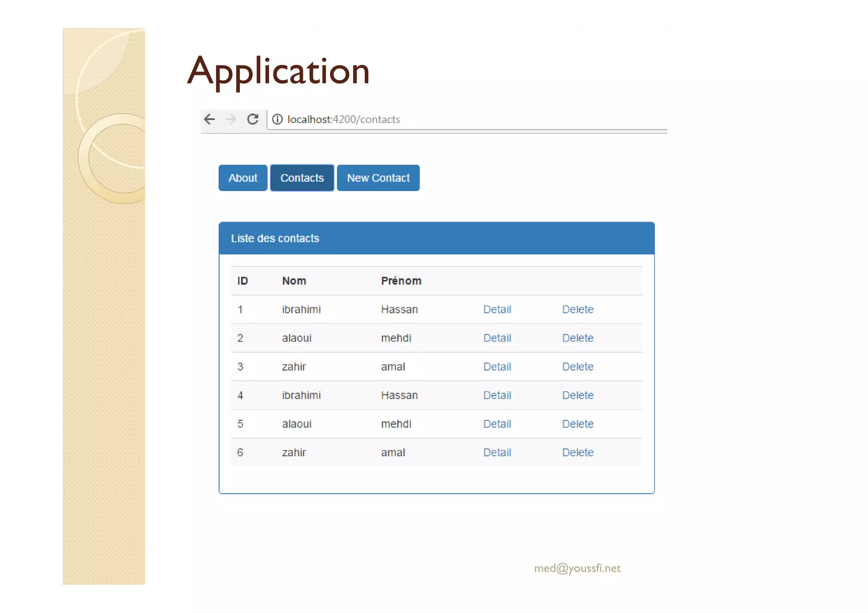Click the Nom column header
Screen dimensions: 868x613
[294, 281]
